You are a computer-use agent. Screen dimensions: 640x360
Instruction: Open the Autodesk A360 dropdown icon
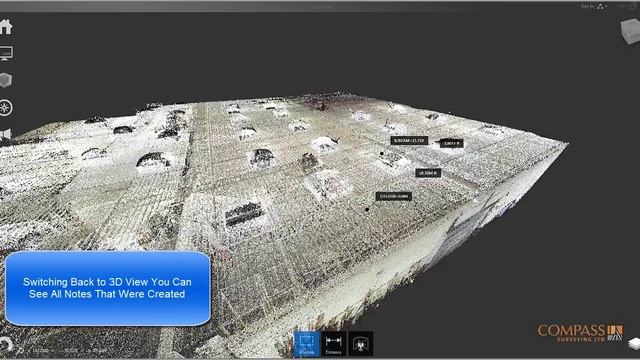click(x=602, y=6)
